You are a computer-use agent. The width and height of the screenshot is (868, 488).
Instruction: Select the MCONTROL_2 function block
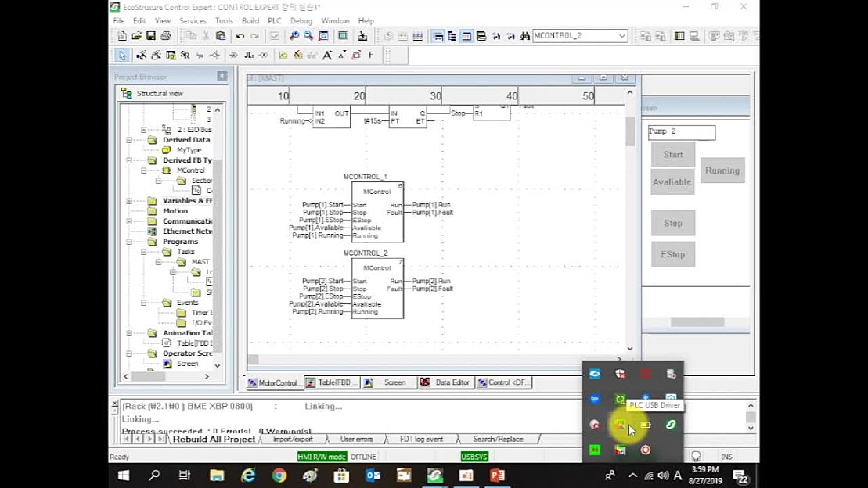click(x=377, y=289)
